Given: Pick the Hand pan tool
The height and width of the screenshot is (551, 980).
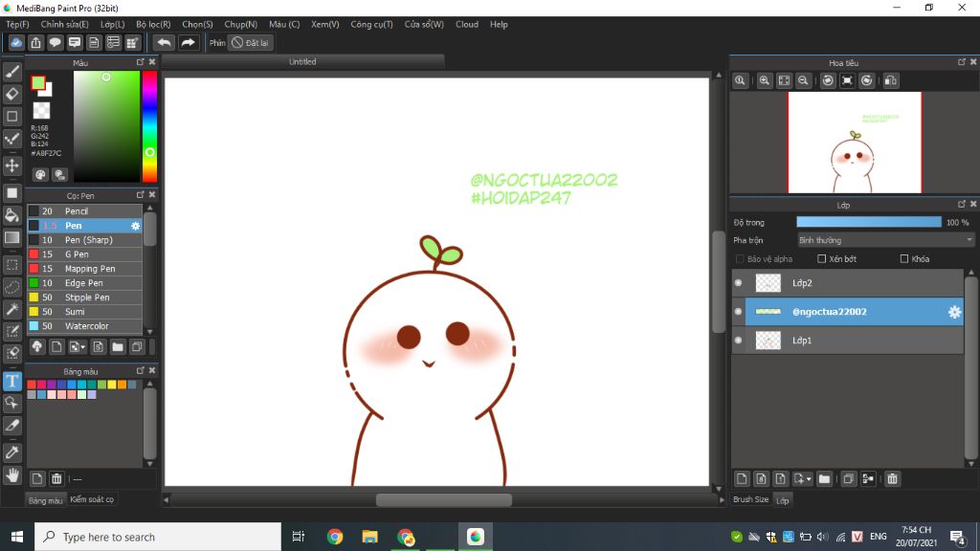Looking at the screenshot, I should point(11,474).
